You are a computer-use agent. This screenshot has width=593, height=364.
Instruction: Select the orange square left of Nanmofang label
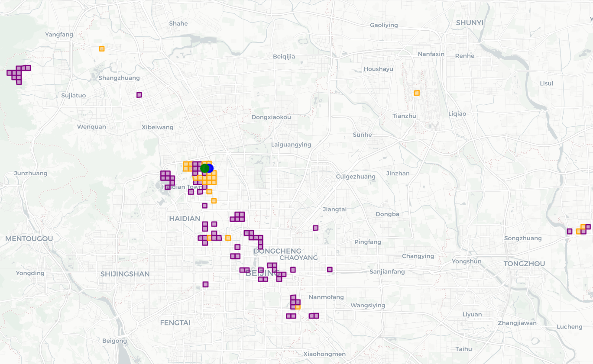click(x=298, y=307)
